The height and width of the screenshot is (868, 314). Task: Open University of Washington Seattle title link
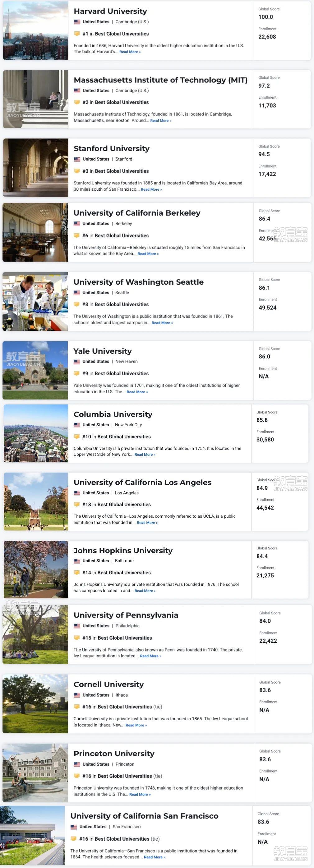tap(138, 282)
